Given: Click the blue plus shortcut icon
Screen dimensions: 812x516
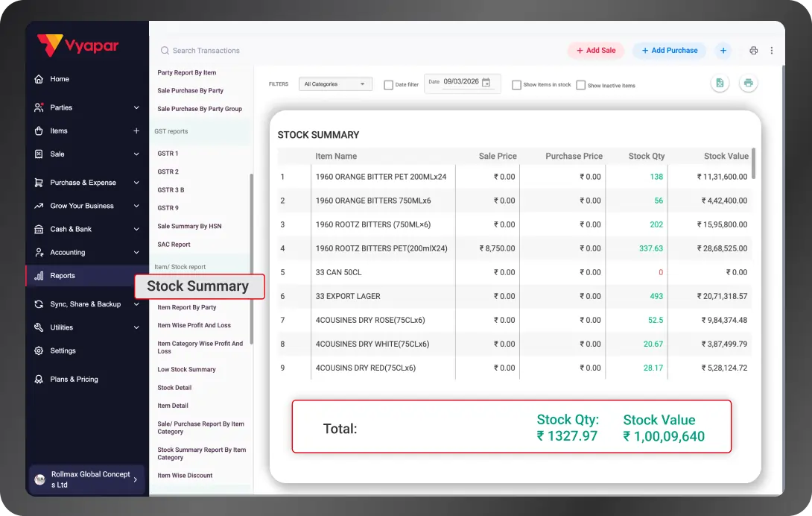Looking at the screenshot, I should click(x=723, y=50).
